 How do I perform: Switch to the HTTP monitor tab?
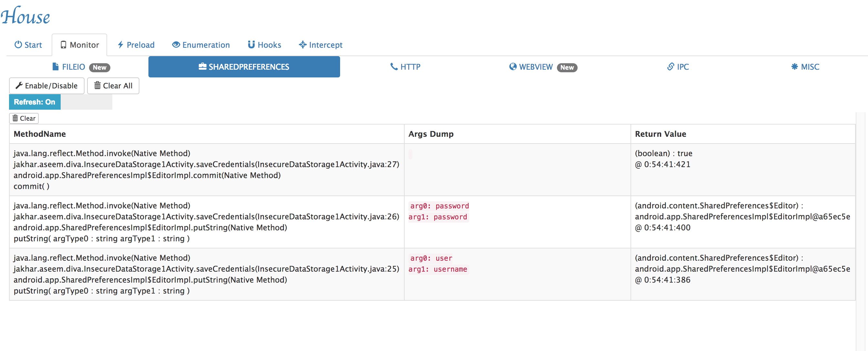tap(405, 67)
